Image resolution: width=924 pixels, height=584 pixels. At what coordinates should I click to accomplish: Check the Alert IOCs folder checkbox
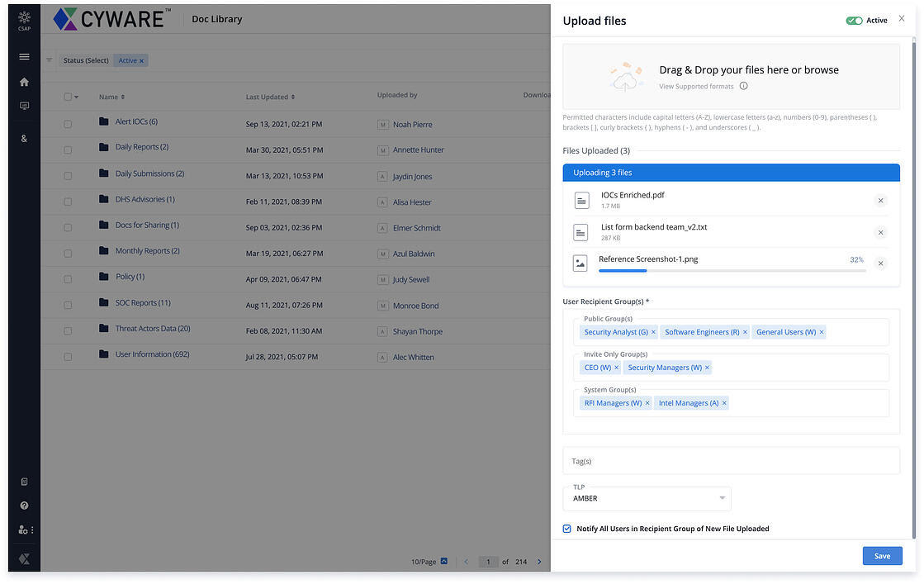[x=68, y=124]
